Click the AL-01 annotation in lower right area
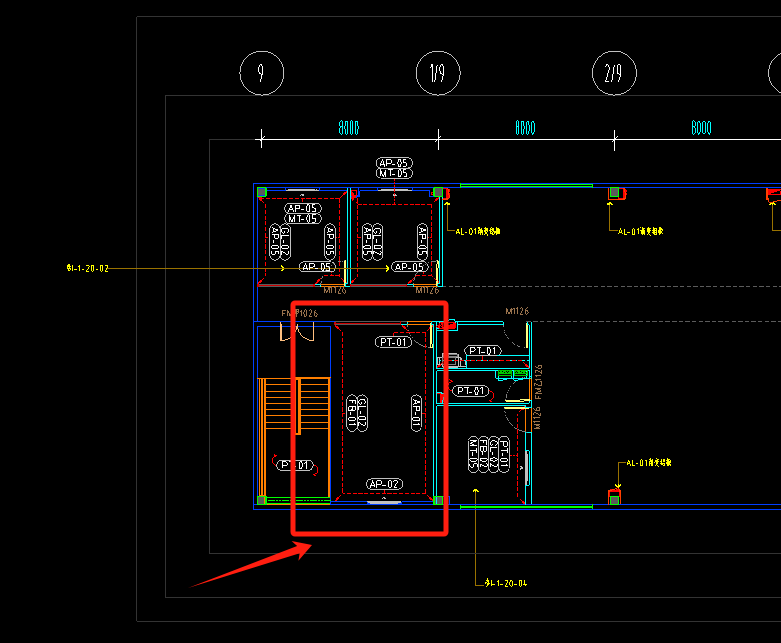781x643 pixels. (x=649, y=463)
